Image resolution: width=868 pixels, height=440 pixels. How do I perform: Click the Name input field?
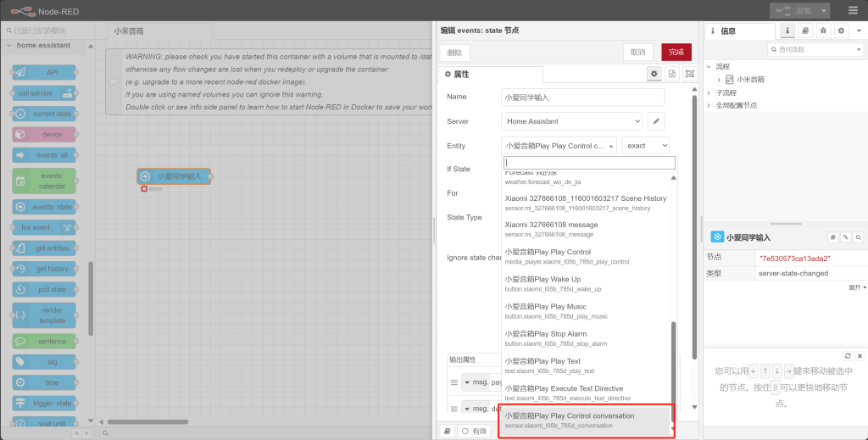(582, 97)
